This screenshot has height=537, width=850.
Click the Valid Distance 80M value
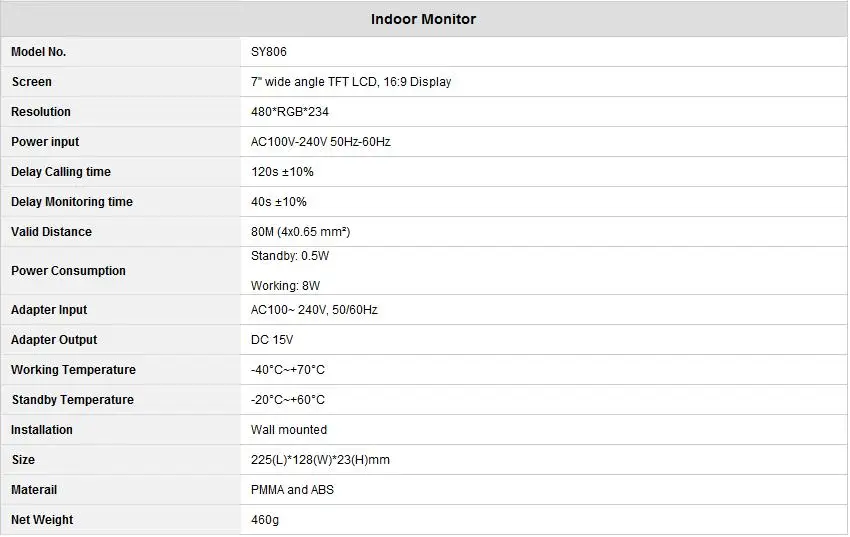tap(301, 232)
